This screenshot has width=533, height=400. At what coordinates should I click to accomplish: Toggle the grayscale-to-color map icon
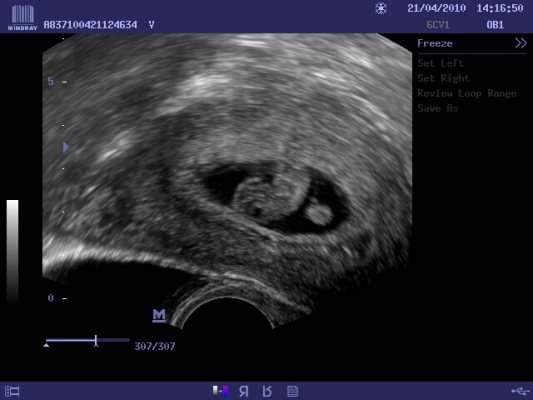point(221,392)
